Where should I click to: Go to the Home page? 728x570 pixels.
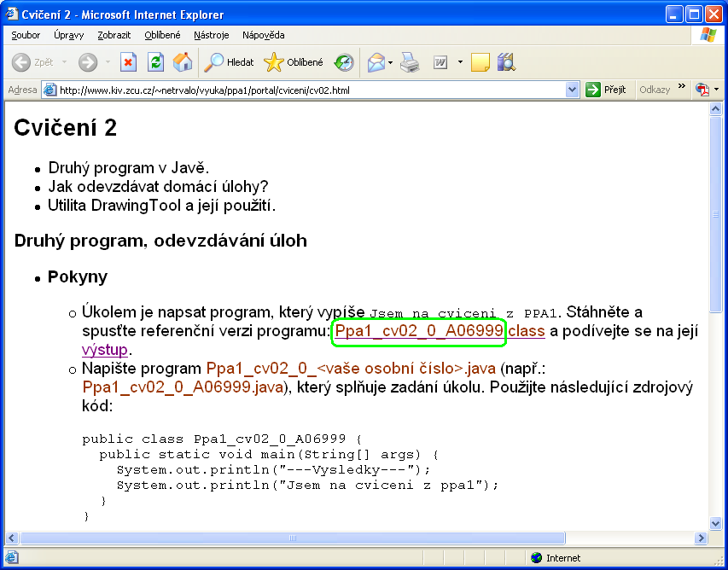click(x=183, y=62)
